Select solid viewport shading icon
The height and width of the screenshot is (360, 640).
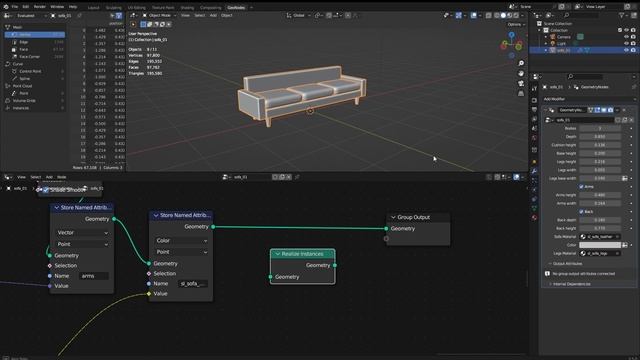[503, 16]
